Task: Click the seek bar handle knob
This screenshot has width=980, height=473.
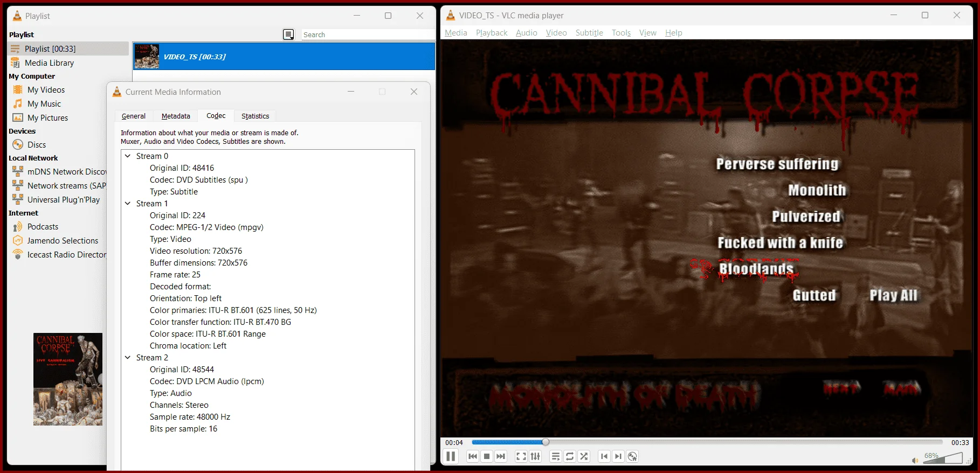Action: pyautogui.click(x=546, y=442)
